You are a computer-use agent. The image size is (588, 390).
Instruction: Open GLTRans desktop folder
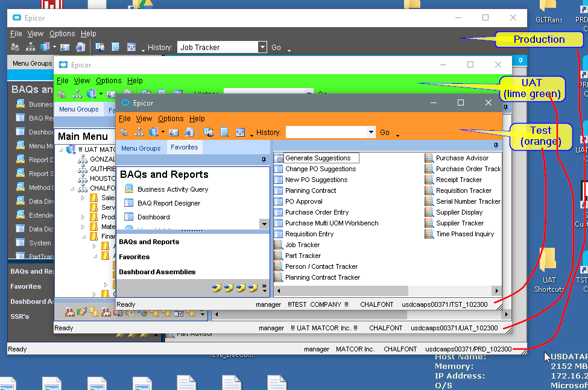pos(549,12)
